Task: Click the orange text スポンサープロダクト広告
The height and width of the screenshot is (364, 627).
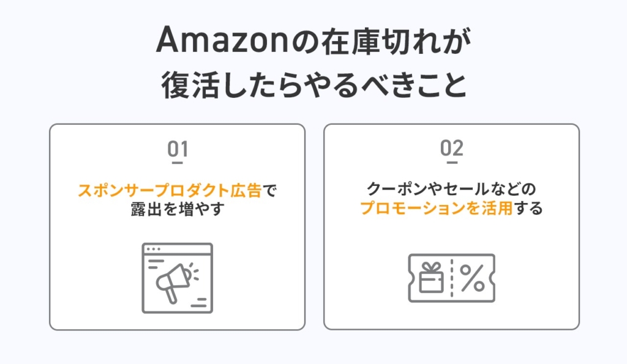Action: click(x=170, y=190)
